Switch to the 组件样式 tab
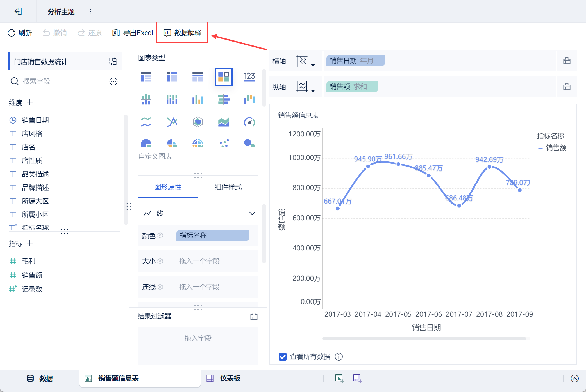 click(x=228, y=187)
